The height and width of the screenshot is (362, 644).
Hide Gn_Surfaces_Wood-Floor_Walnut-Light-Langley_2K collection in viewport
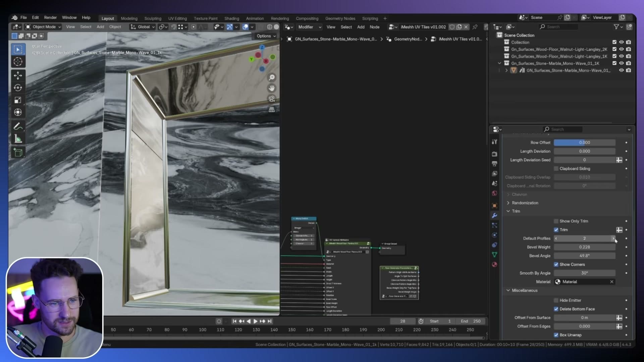click(622, 49)
